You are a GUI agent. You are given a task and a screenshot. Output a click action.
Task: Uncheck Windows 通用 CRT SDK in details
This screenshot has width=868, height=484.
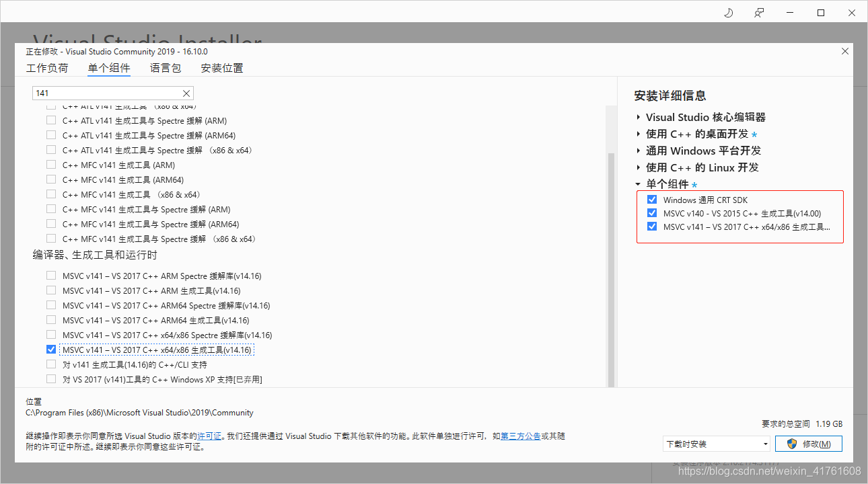click(651, 200)
